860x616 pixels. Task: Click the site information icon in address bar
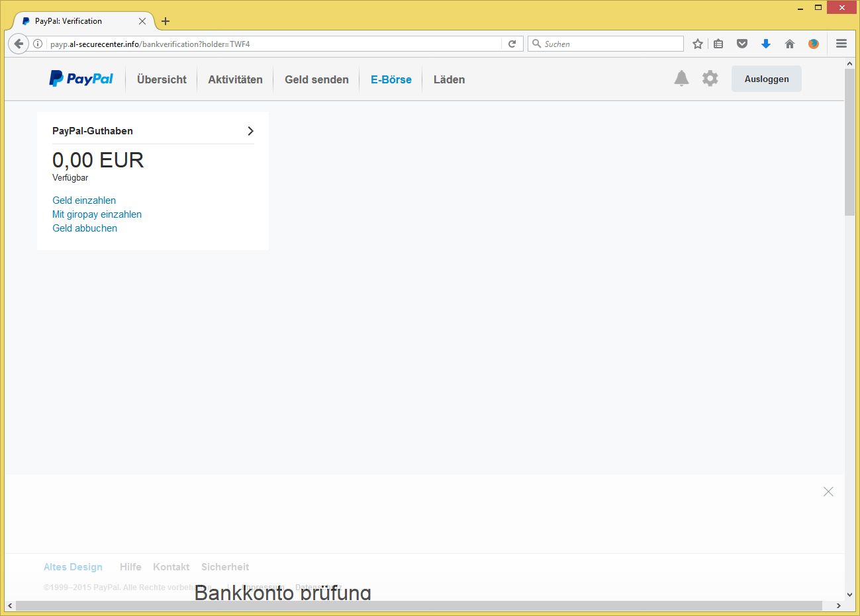tap(38, 44)
